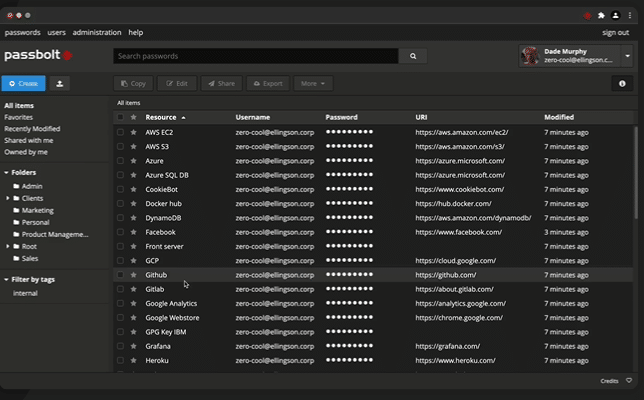Star the CookieBot resource
Image resolution: width=644 pixels, height=400 pixels.
pyautogui.click(x=133, y=189)
